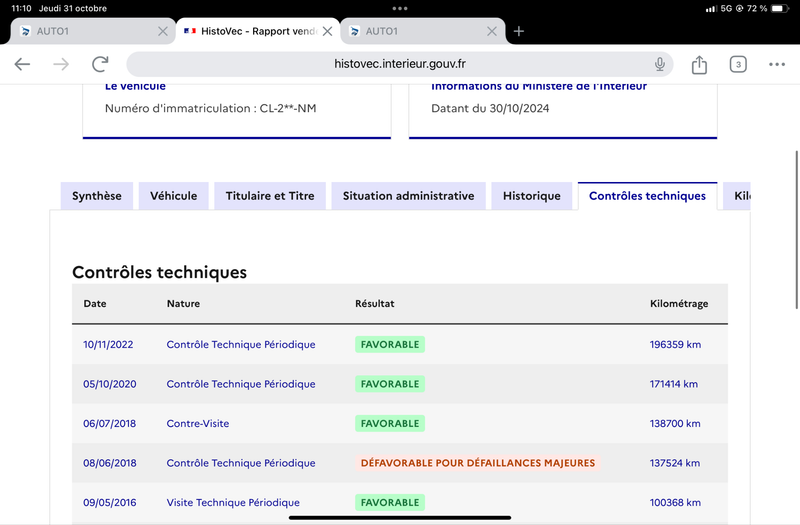The height and width of the screenshot is (525, 800).
Task: Click 138700 km mileage value
Action: (x=674, y=423)
